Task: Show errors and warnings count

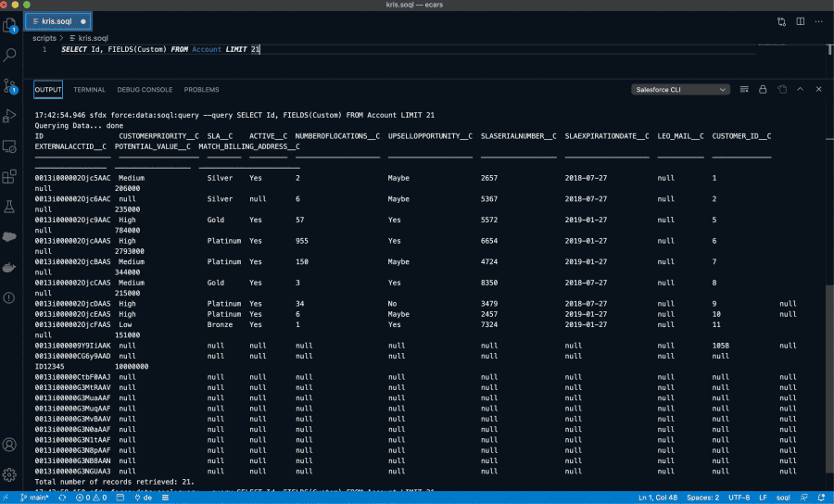Action: click(x=91, y=498)
